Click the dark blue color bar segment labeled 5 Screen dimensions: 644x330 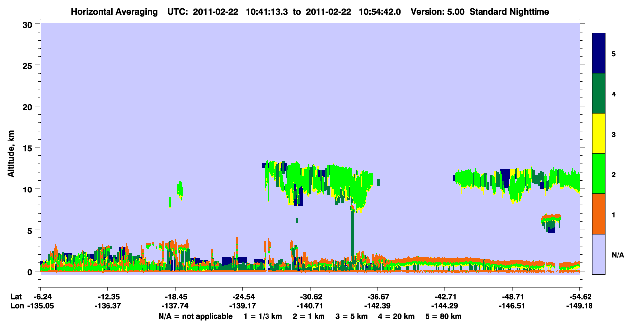[x=599, y=53]
